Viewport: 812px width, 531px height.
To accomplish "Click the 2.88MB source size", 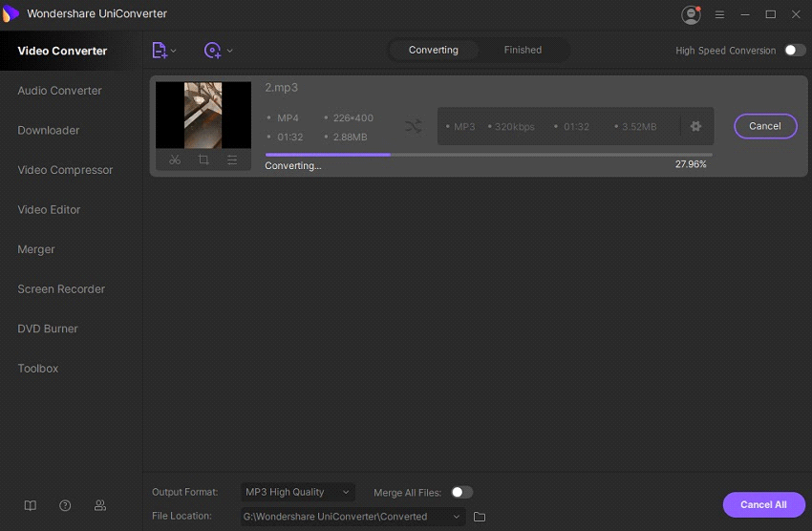I will [350, 138].
